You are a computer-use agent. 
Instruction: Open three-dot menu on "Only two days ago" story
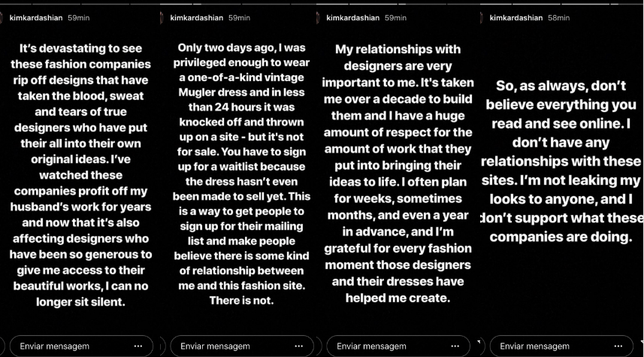click(x=298, y=346)
